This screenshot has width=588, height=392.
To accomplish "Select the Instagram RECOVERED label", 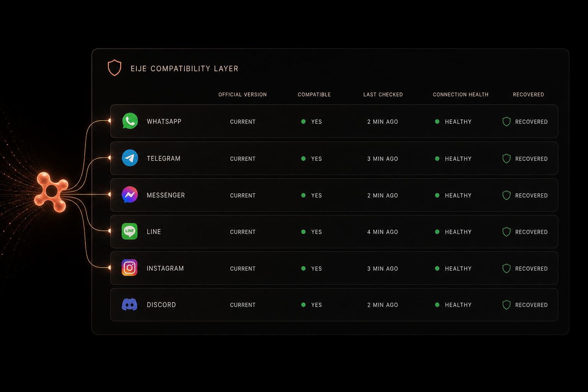I will (x=531, y=269).
